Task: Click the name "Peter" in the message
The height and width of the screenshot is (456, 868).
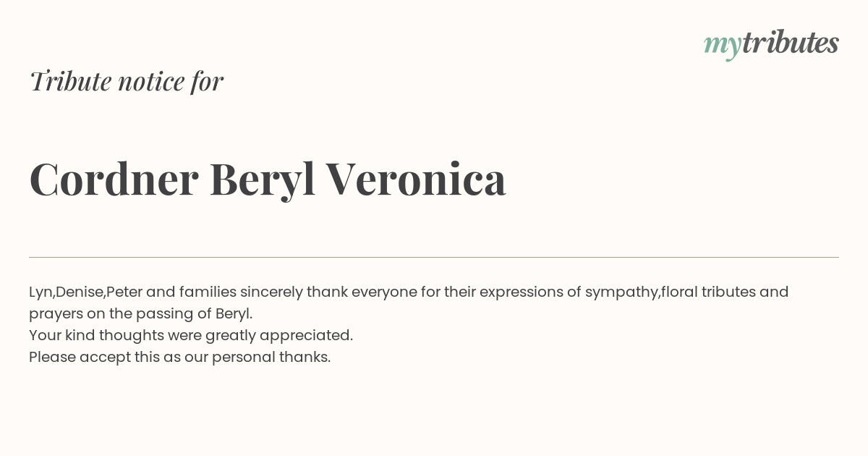Action: tap(124, 292)
